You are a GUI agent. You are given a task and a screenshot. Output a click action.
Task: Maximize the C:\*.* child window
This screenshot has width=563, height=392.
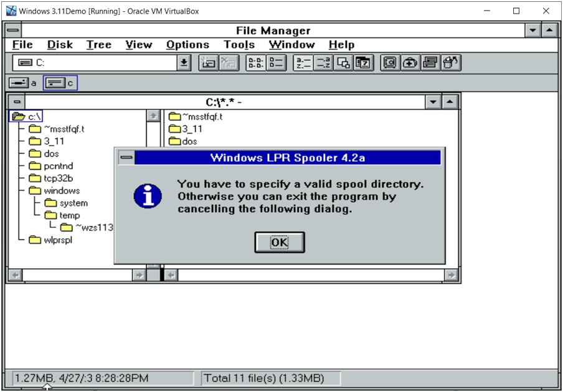point(450,102)
